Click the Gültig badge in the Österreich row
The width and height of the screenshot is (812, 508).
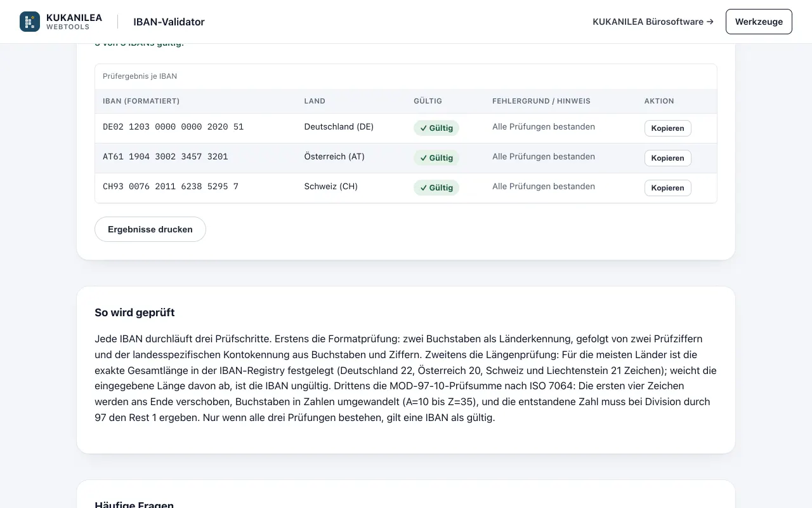436,158
